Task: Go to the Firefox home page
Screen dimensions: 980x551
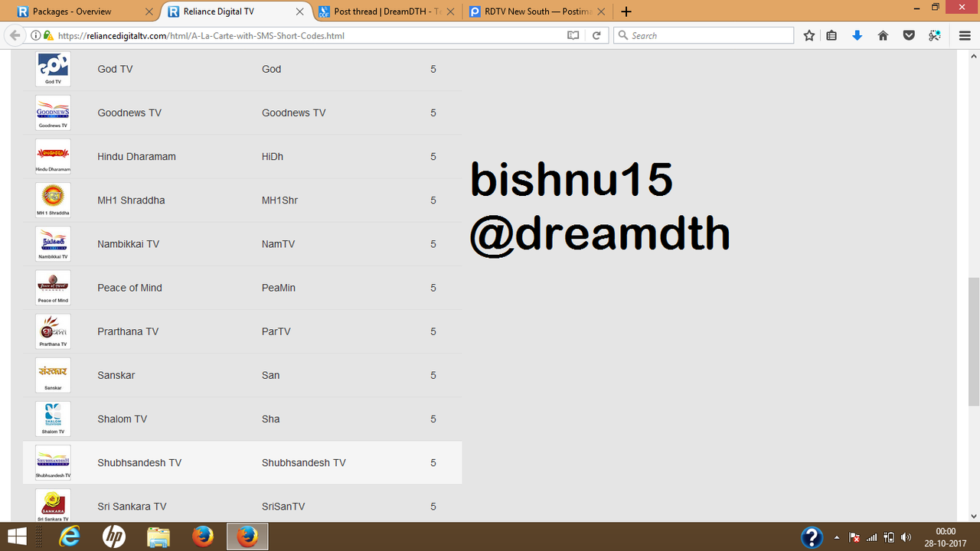Action: 883,35
